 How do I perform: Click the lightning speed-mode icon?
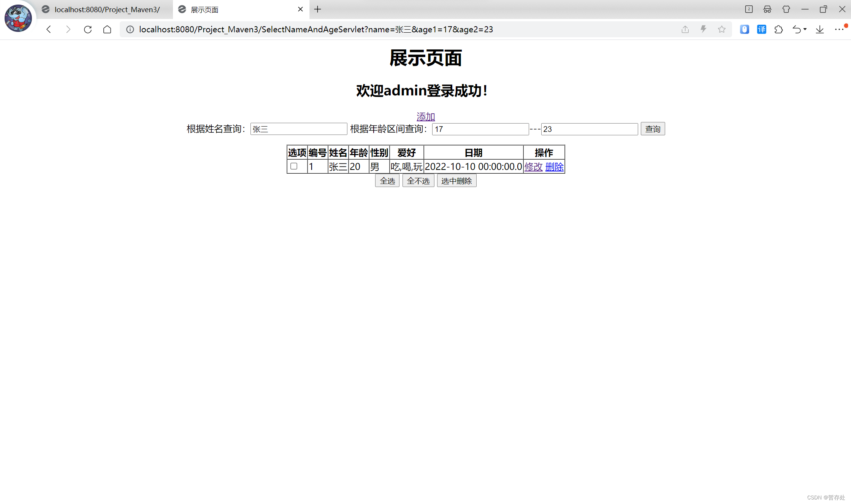click(x=703, y=29)
